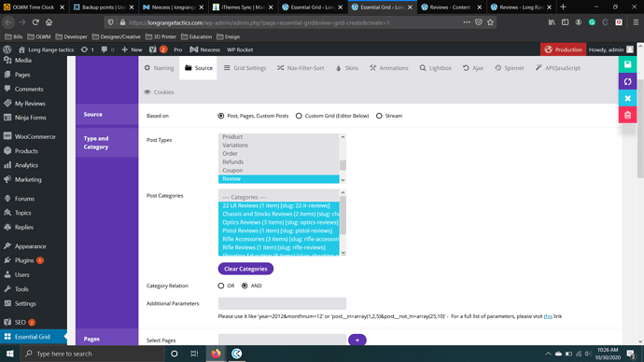The width and height of the screenshot is (644, 362).
Task: Click the Windows Start button
Action: point(10,354)
